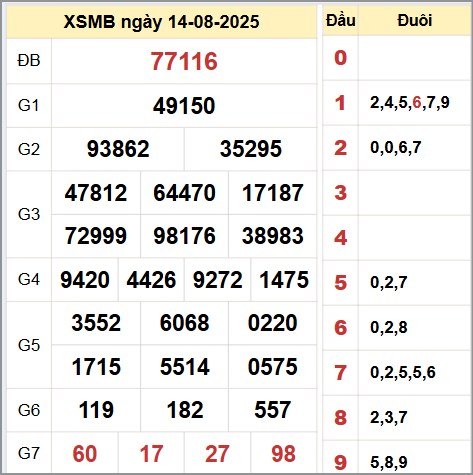Select G3 number 72999
Screen dimensions: 473x475
click(x=96, y=236)
